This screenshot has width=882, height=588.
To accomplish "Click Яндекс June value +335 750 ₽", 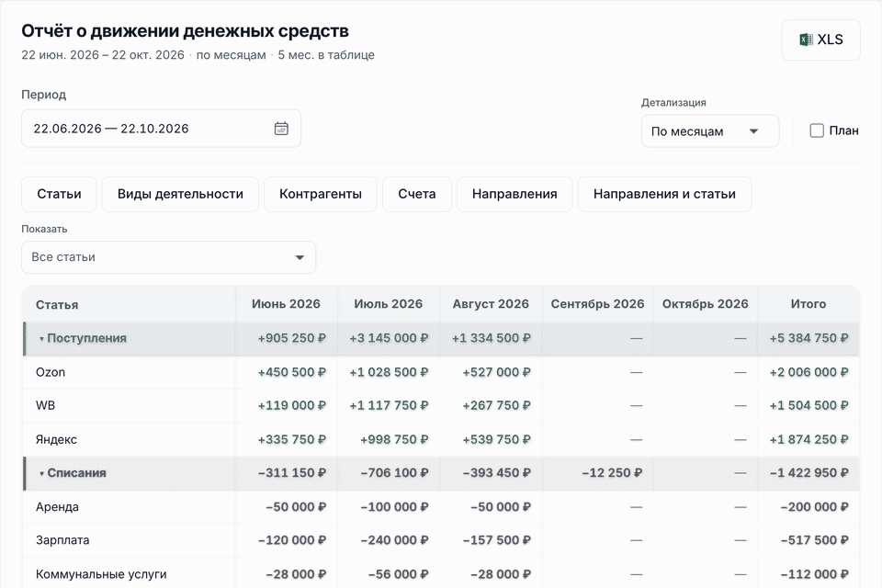I will point(292,439).
